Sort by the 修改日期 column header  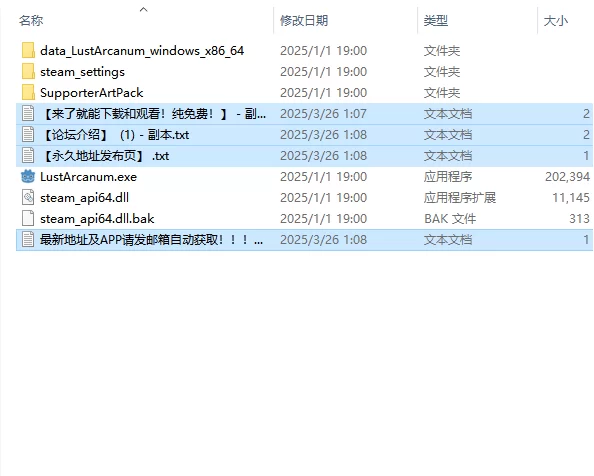[x=304, y=20]
